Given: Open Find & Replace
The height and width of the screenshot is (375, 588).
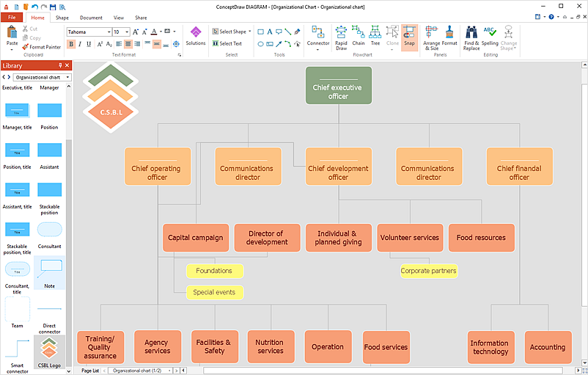Looking at the screenshot, I should (471, 37).
